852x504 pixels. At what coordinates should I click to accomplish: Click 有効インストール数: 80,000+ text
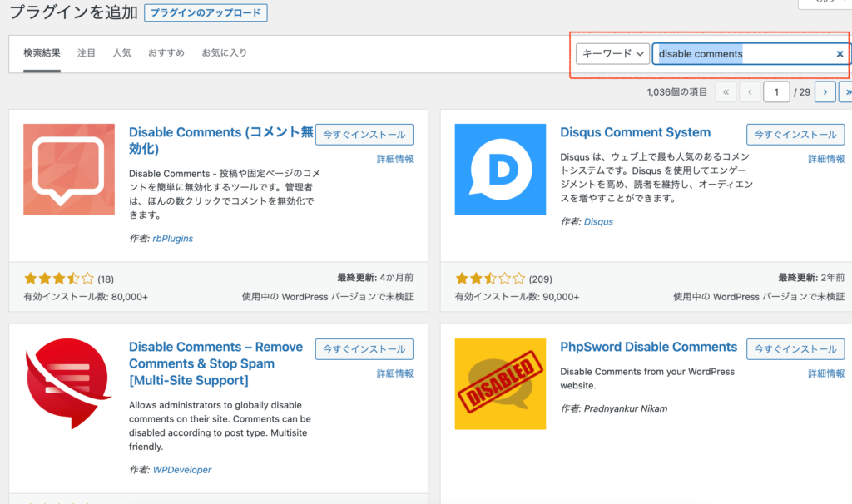tap(86, 297)
